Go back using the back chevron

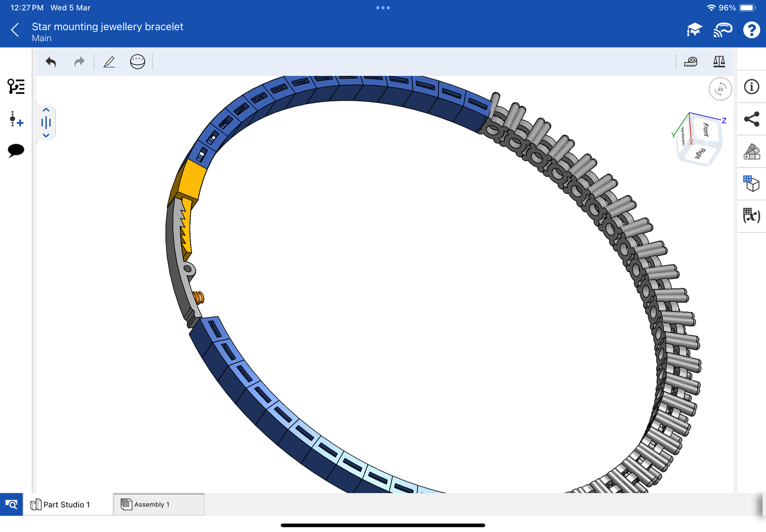click(x=15, y=30)
